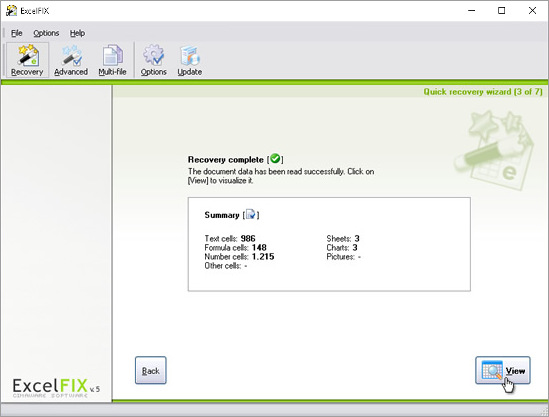
Task: Click the 'Number cells: 1.215' value
Action: coord(239,257)
